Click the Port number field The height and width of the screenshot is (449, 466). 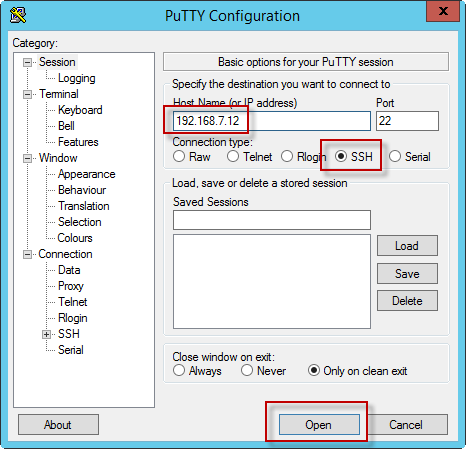click(407, 121)
